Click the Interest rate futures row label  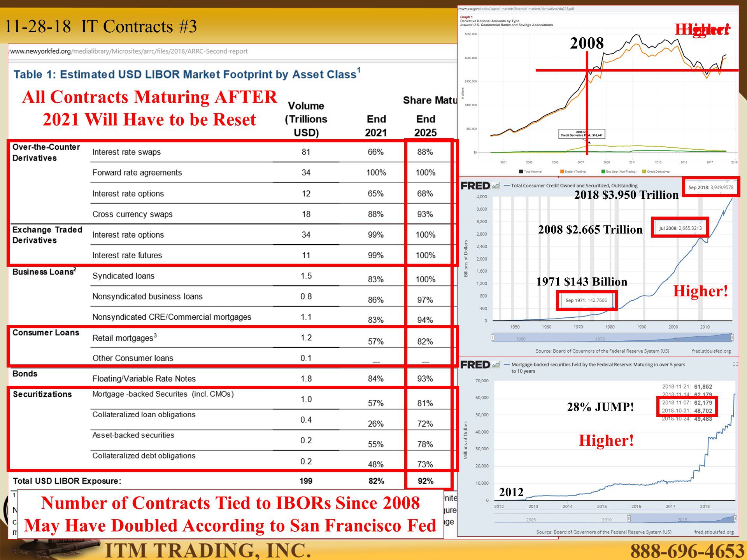[x=127, y=255]
